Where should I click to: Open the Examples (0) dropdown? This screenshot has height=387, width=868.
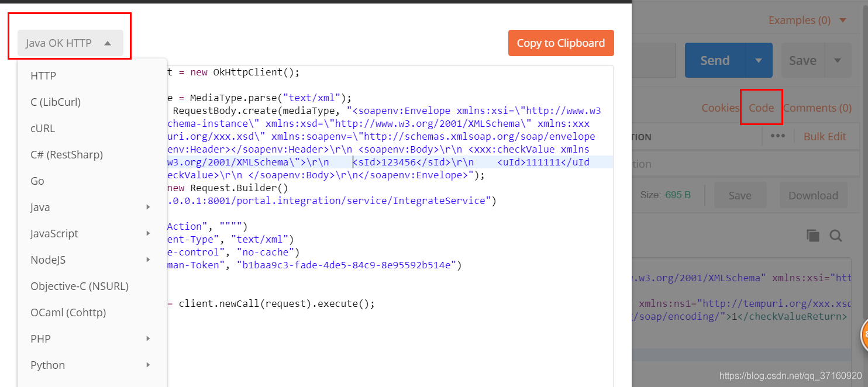(x=807, y=20)
